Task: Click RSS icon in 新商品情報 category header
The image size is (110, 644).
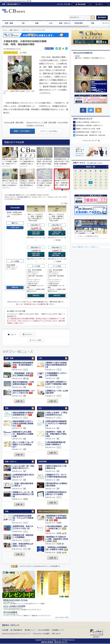Action: click(x=66, y=461)
